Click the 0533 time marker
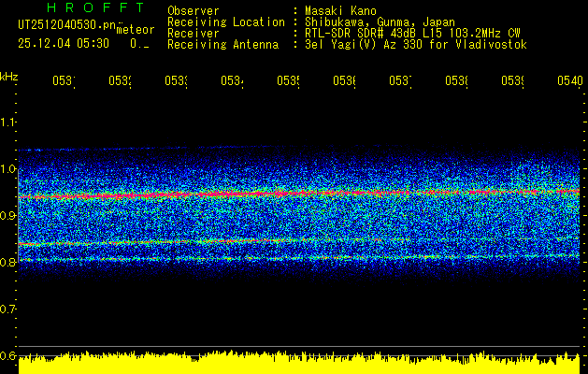The height and width of the screenshot is (374, 588). click(177, 80)
